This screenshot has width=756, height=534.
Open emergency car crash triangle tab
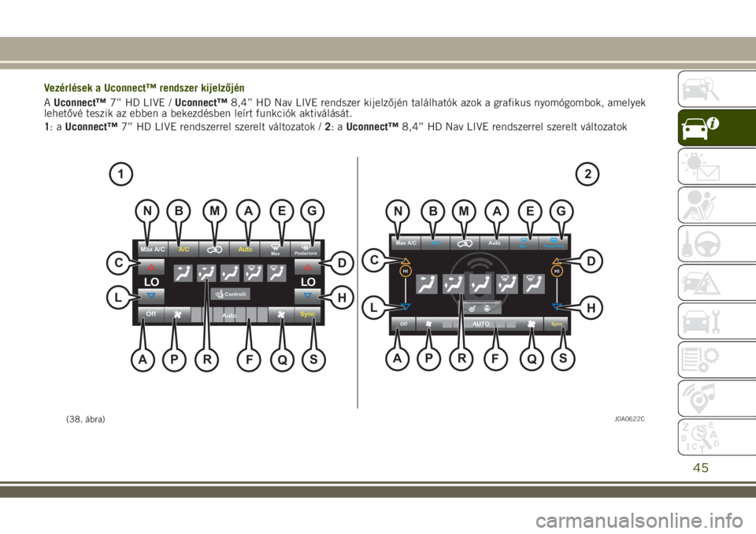click(717, 282)
